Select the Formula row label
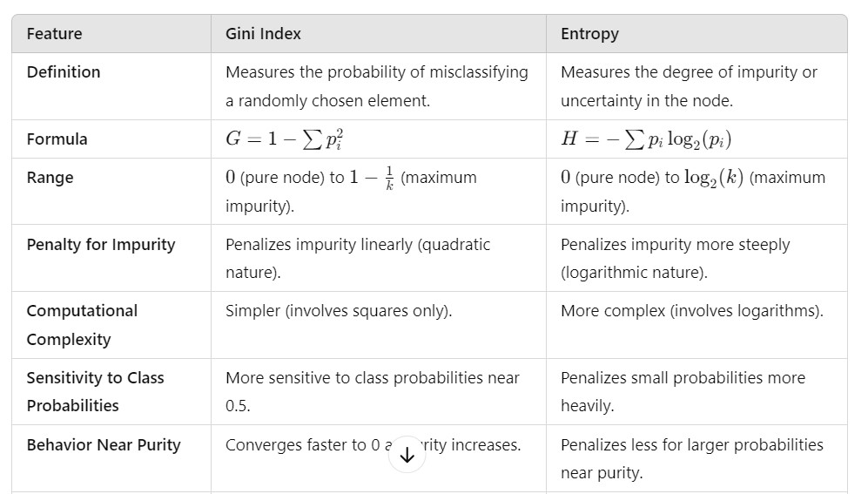Image resolution: width=868 pixels, height=494 pixels. coord(57,139)
